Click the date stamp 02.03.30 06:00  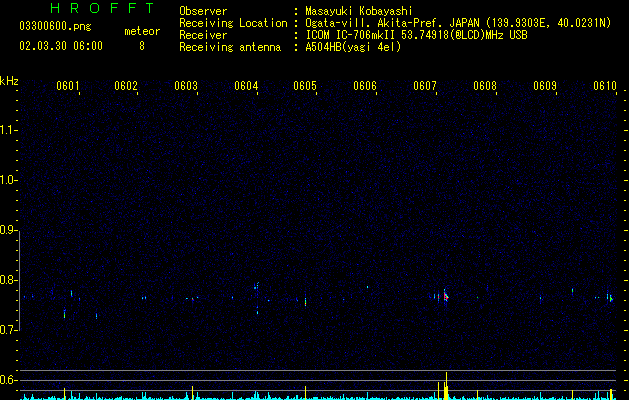click(61, 46)
